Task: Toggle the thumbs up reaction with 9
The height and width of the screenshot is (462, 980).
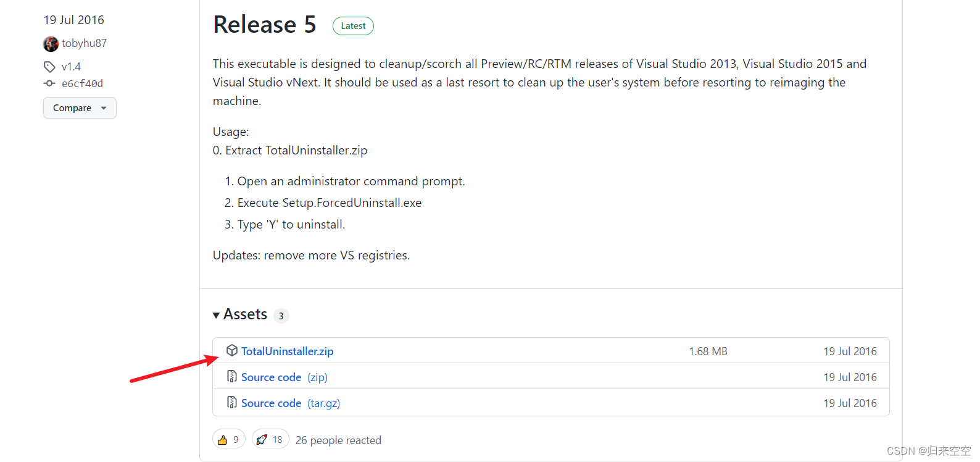Action: [x=229, y=439]
